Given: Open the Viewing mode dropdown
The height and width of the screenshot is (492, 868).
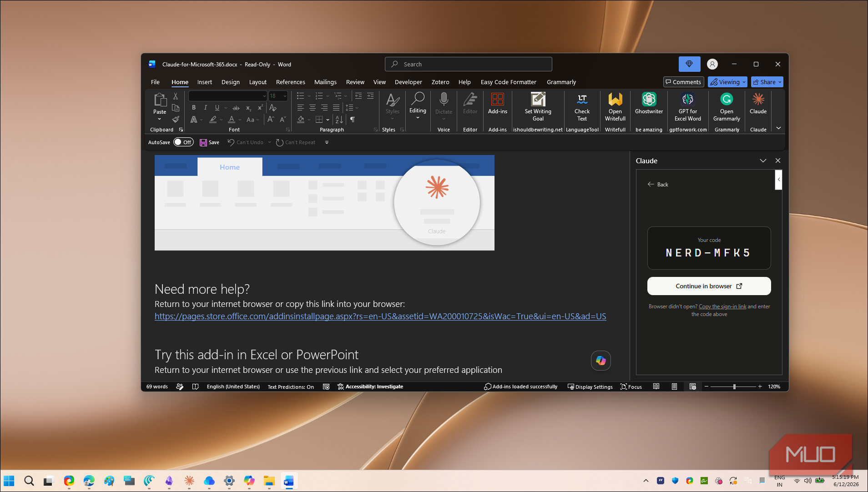Looking at the screenshot, I should (727, 82).
